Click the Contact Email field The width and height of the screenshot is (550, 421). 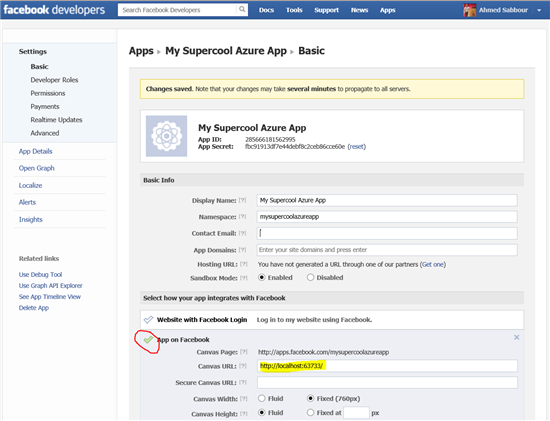click(x=387, y=233)
